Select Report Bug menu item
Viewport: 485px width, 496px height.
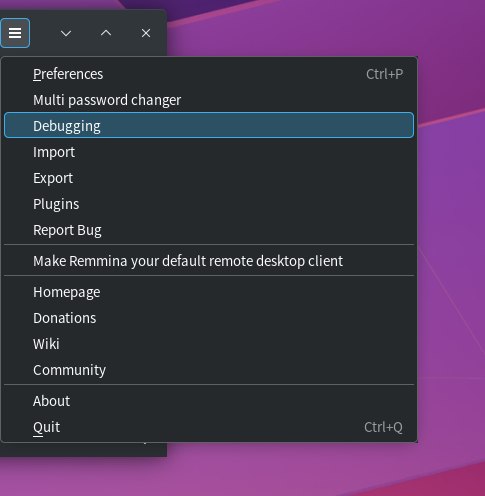(209, 230)
